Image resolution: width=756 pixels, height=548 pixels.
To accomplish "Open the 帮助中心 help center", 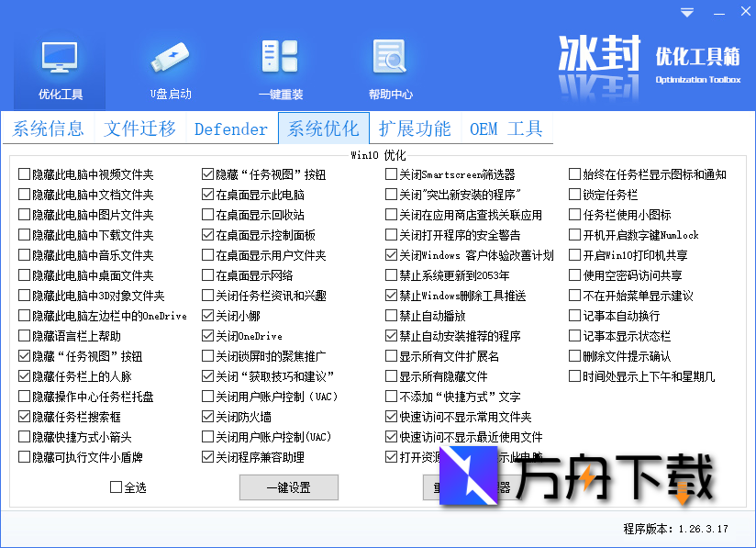I will point(389,64).
